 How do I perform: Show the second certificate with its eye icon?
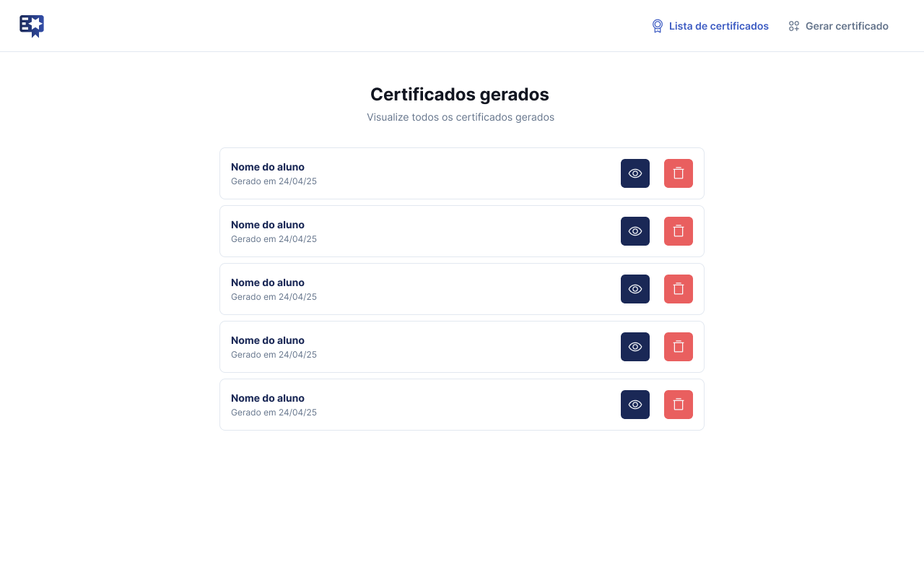635,231
